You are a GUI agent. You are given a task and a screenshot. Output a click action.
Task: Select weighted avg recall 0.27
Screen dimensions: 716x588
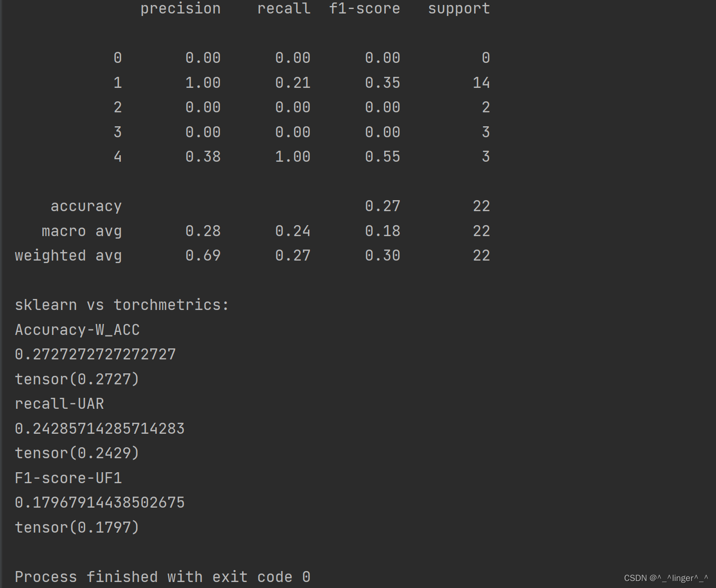(x=293, y=256)
